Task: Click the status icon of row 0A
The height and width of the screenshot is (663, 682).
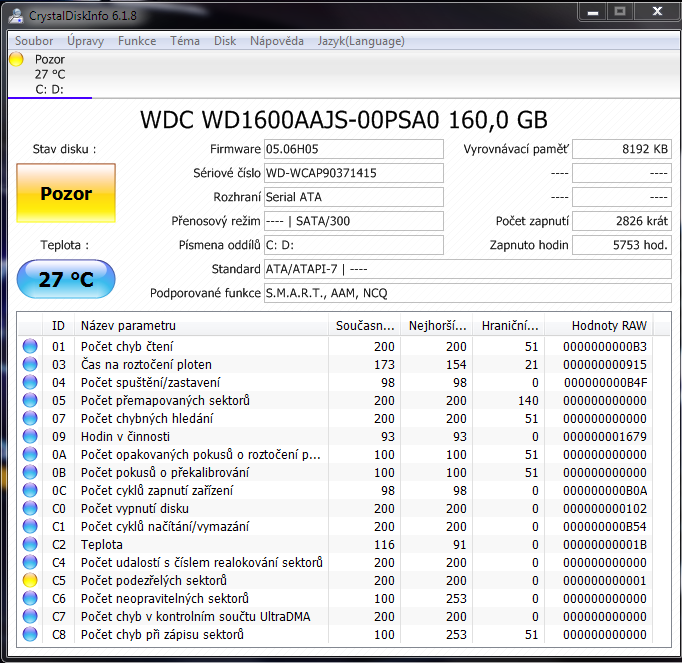Action: coord(30,454)
